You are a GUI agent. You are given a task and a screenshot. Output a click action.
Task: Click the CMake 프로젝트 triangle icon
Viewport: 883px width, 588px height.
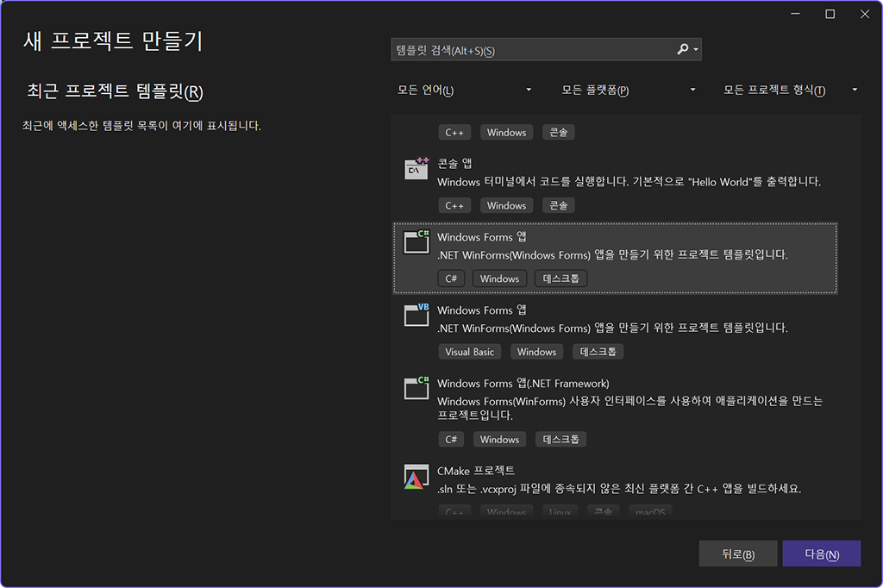[x=416, y=477]
